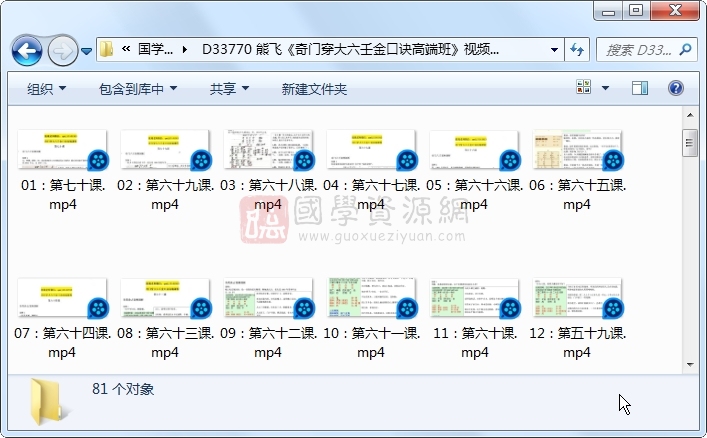
Task: Click file name 09：第六十二课.mp4
Action: pos(268,342)
